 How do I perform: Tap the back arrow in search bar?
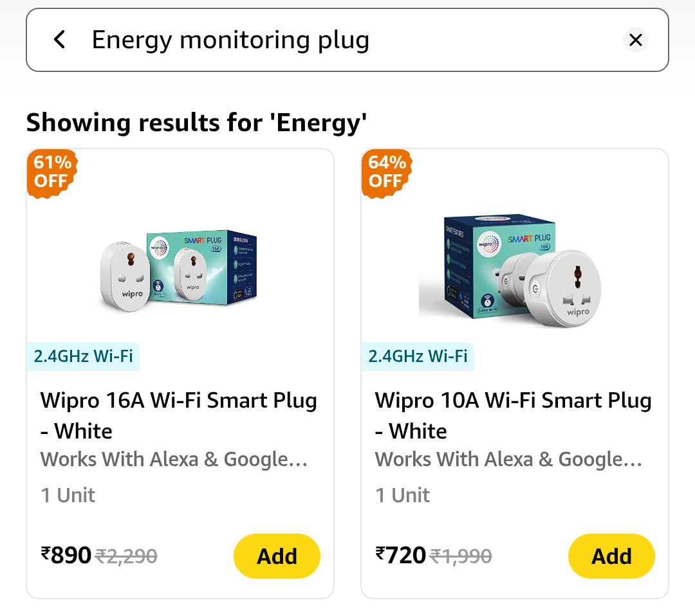(x=59, y=40)
